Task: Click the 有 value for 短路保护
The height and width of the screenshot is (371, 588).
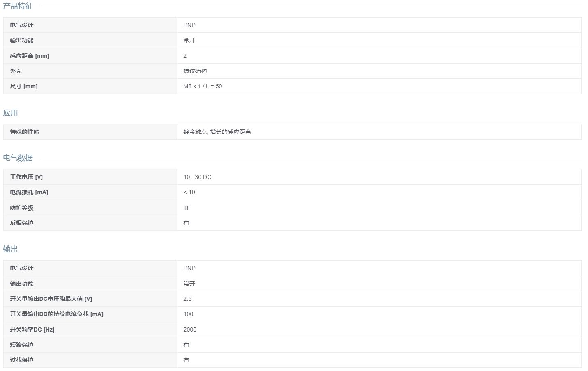Action: tap(186, 345)
